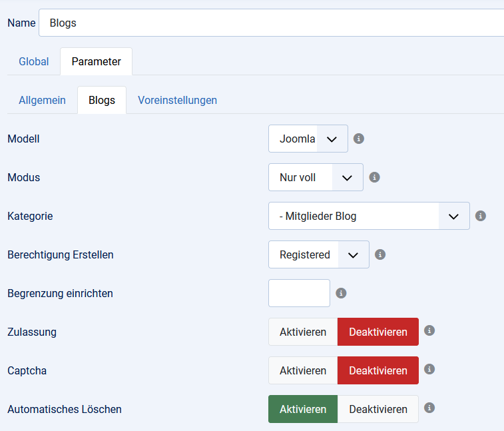This screenshot has height=431, width=504.
Task: Click info icon next to Berechtigung Erstellen
Action: click(x=380, y=254)
